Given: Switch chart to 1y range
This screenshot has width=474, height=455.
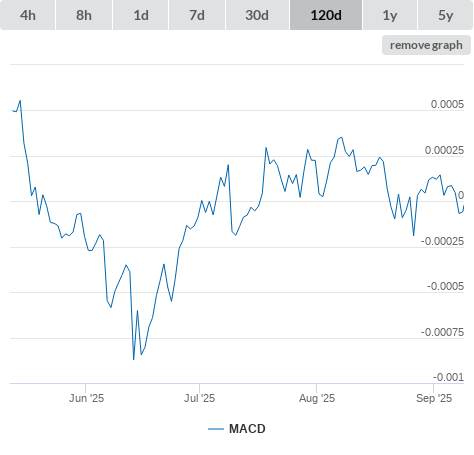Looking at the screenshot, I should point(390,15).
